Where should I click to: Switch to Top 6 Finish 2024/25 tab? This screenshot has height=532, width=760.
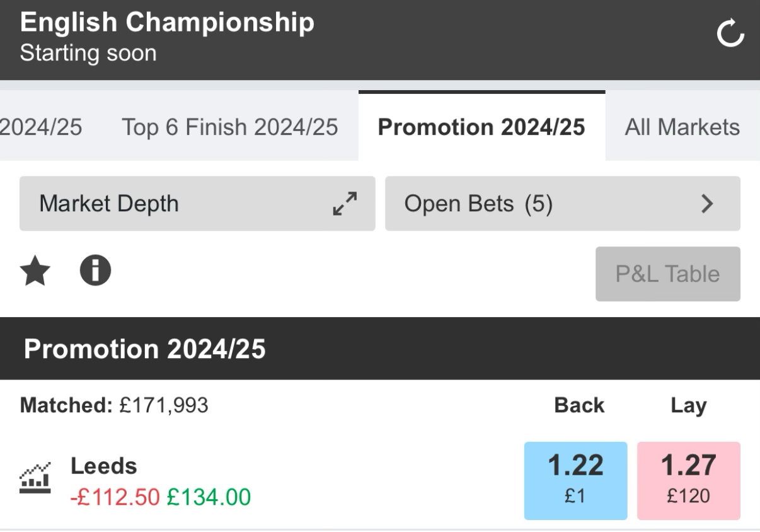(x=229, y=127)
